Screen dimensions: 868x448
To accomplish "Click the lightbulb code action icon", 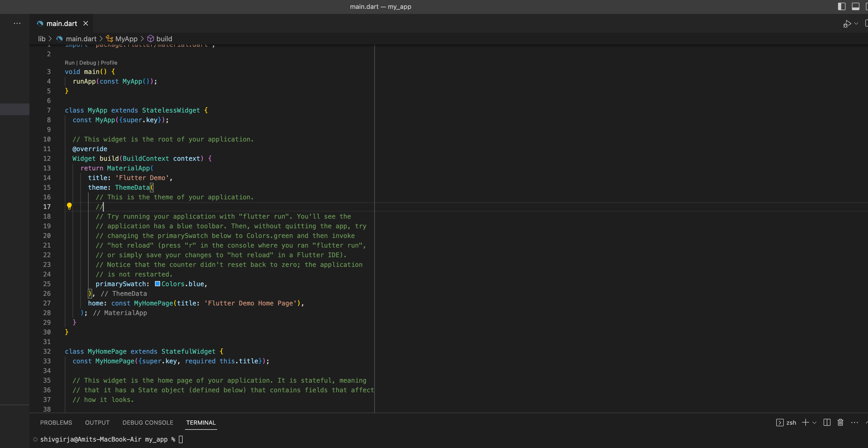I will [69, 206].
